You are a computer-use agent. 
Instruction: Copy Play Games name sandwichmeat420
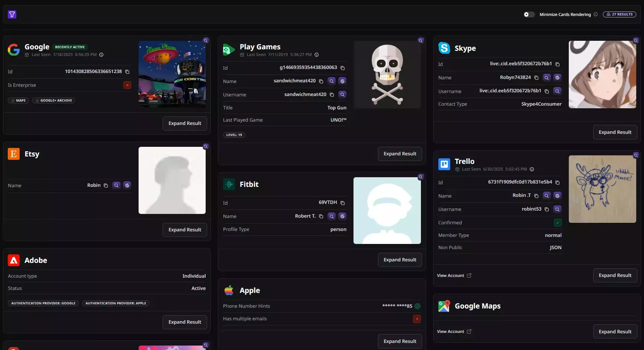321,81
